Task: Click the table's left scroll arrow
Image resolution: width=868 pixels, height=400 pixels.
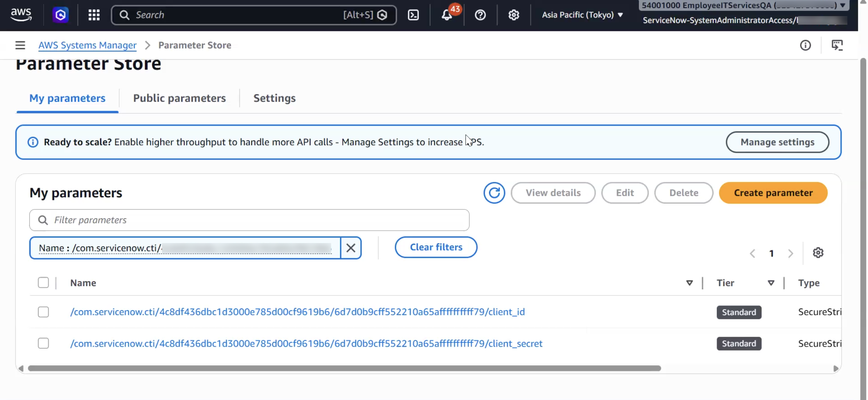Action: tap(21, 368)
